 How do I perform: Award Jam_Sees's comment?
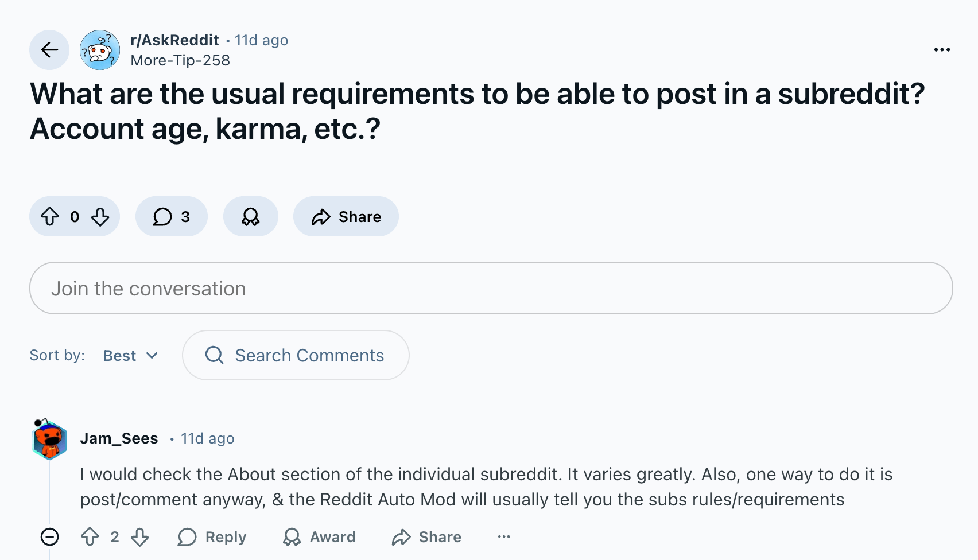(x=319, y=537)
